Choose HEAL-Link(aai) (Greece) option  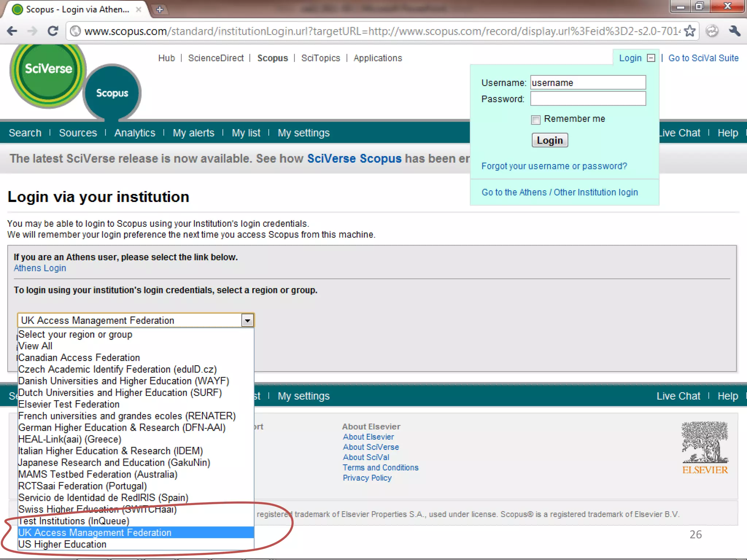pyautogui.click(x=136, y=439)
